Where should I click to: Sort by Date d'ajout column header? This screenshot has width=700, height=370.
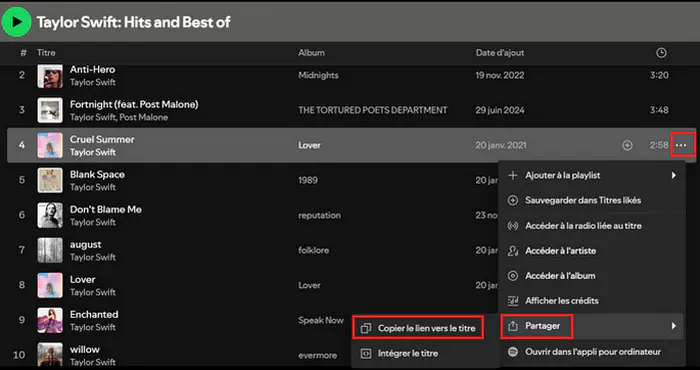[500, 53]
